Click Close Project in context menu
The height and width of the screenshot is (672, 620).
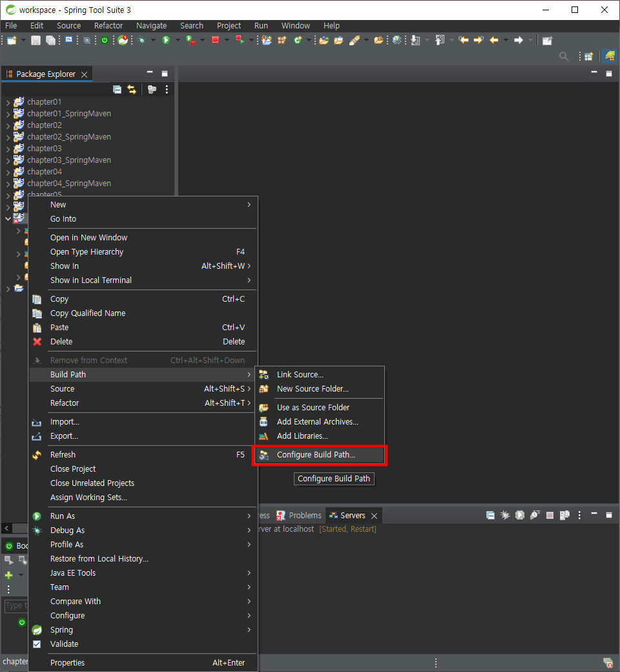point(143,469)
